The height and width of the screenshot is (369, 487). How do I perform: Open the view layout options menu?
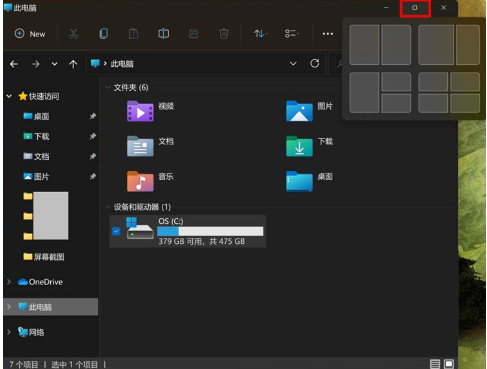(x=292, y=34)
